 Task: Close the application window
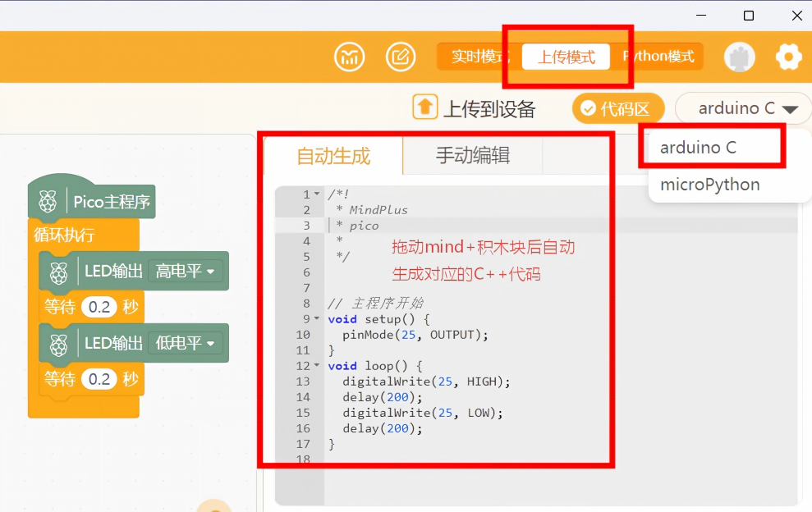(797, 16)
